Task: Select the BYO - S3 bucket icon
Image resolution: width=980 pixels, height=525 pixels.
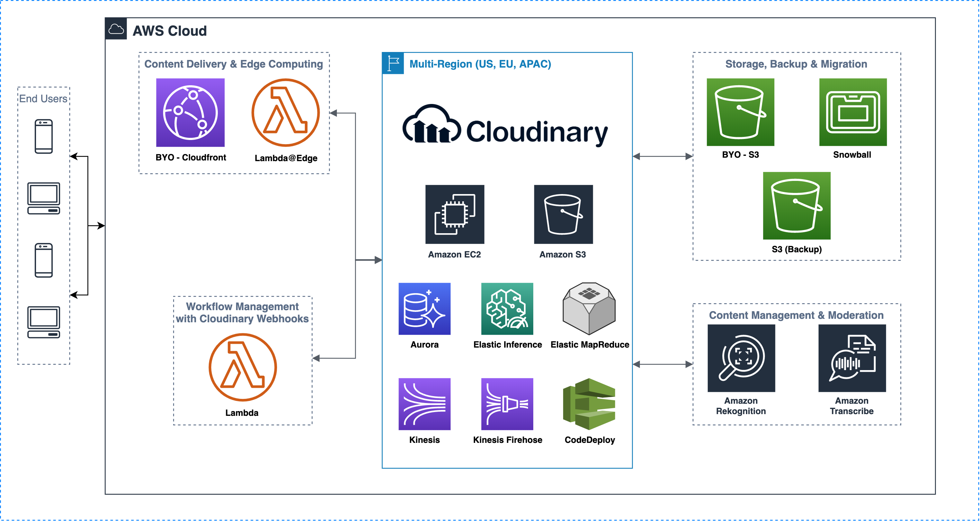Action: tap(740, 112)
